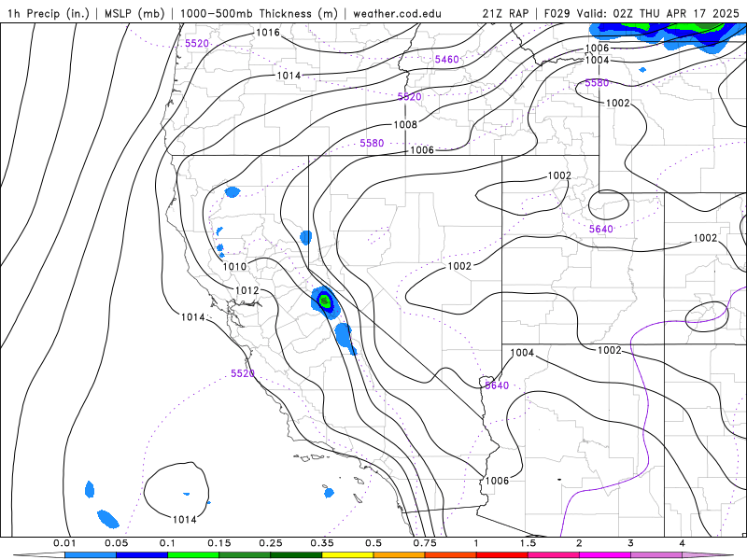Select the dark green 0.25–0.35 legend swatch
Image resolution: width=747 pixels, height=560 pixels.
coord(296,555)
